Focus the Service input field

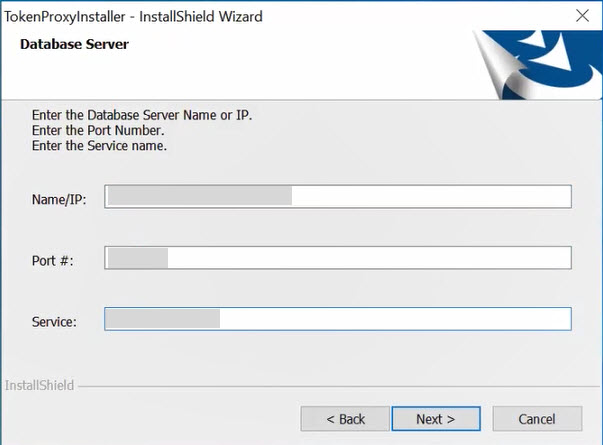[x=338, y=319]
